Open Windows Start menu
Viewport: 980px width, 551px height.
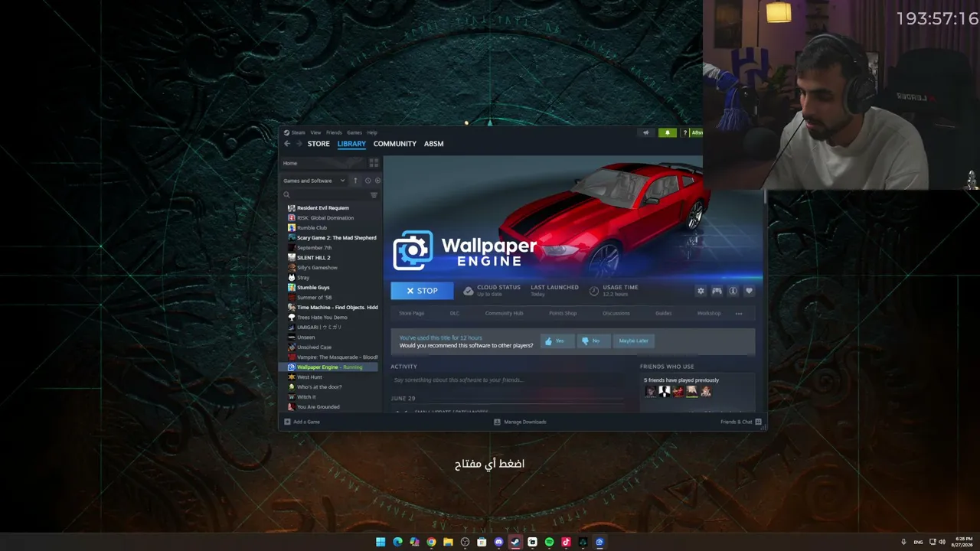[x=381, y=542]
